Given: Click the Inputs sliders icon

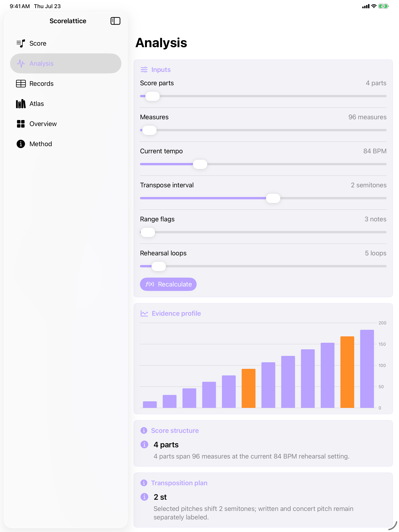Looking at the screenshot, I should [x=144, y=70].
